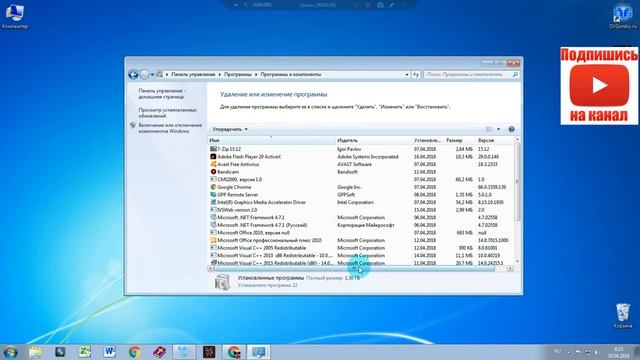Open Microsoft Word from the taskbar
This screenshot has height=360, width=640.
click(109, 352)
